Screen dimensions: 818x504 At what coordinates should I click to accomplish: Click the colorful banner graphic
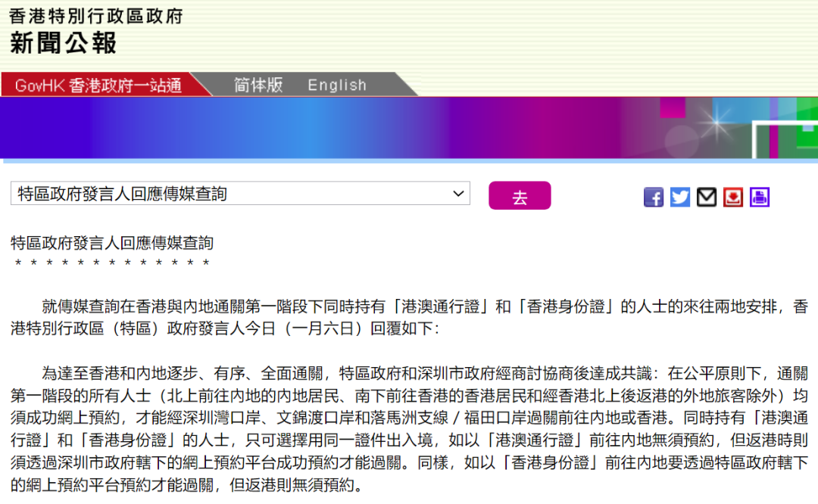[x=409, y=129]
